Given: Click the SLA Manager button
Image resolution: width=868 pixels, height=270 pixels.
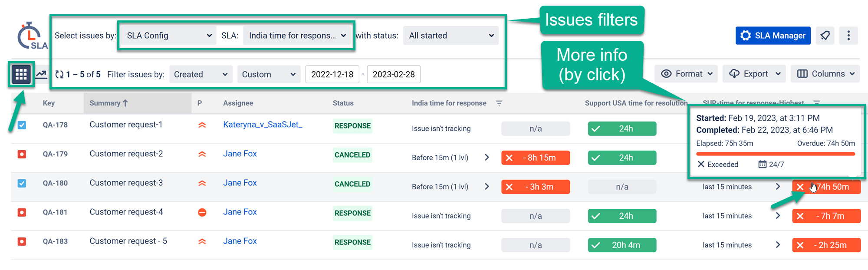Looking at the screenshot, I should [x=773, y=36].
